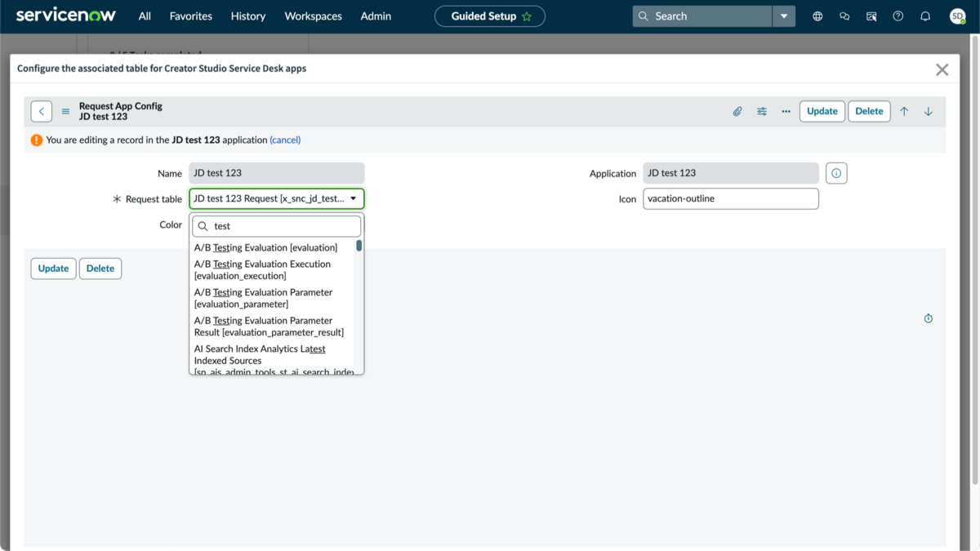This screenshot has width=980, height=551.
Task: Click the response time stopwatch icon
Action: tap(929, 318)
